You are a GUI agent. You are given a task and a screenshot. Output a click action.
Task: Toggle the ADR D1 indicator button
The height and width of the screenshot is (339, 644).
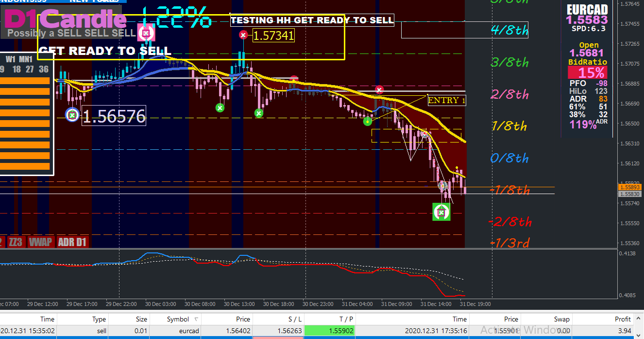pyautogui.click(x=72, y=242)
